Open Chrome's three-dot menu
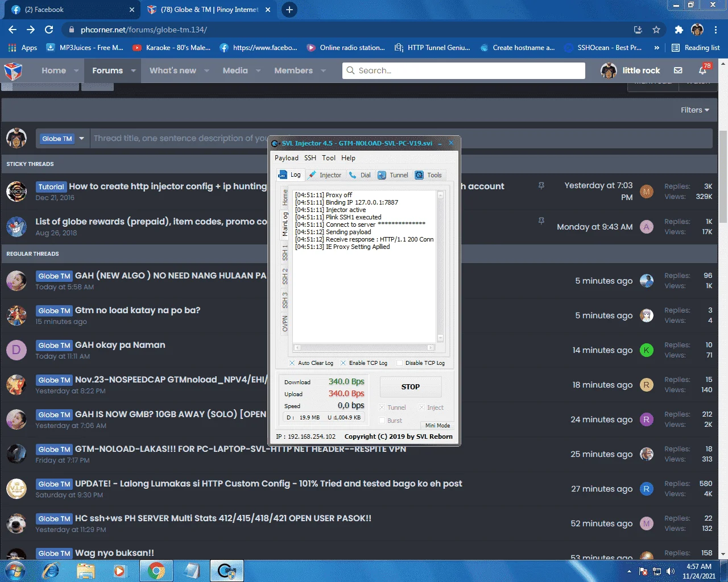This screenshot has width=728, height=582. 716,30
